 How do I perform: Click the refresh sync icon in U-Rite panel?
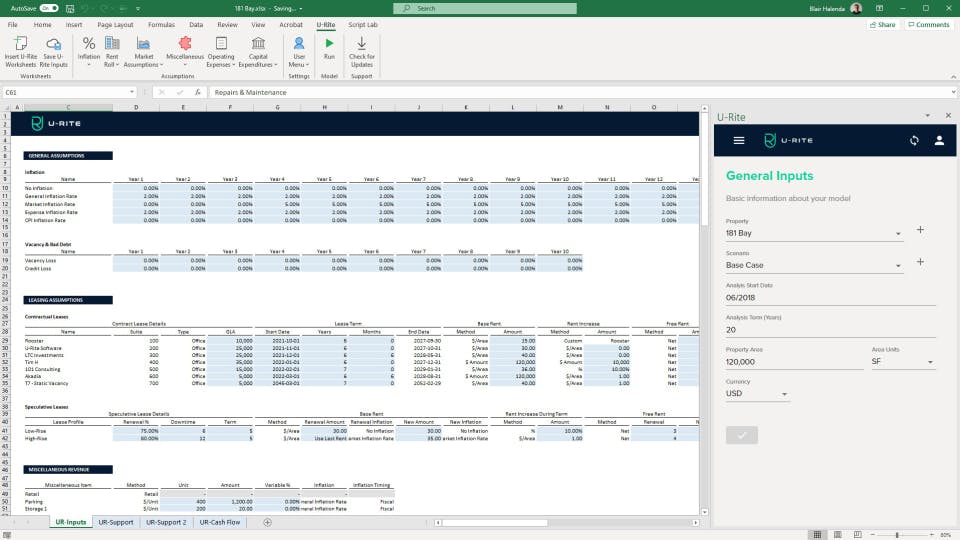tap(914, 140)
